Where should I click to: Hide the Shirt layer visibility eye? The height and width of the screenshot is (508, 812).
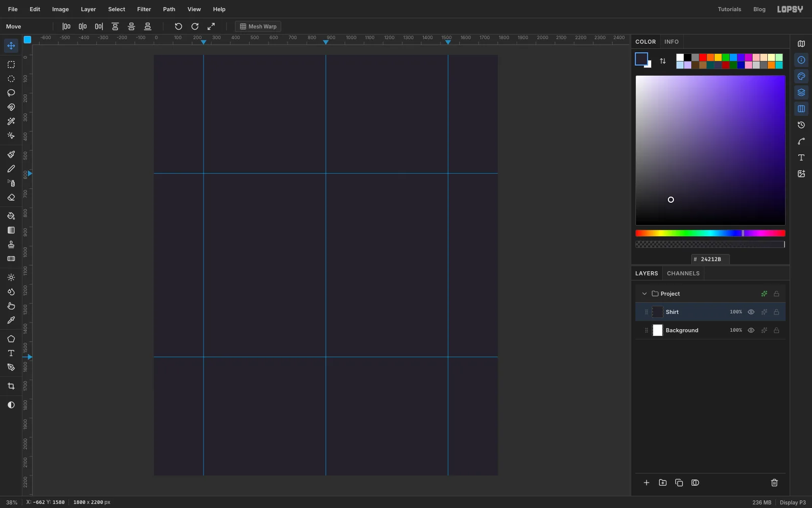pyautogui.click(x=751, y=312)
